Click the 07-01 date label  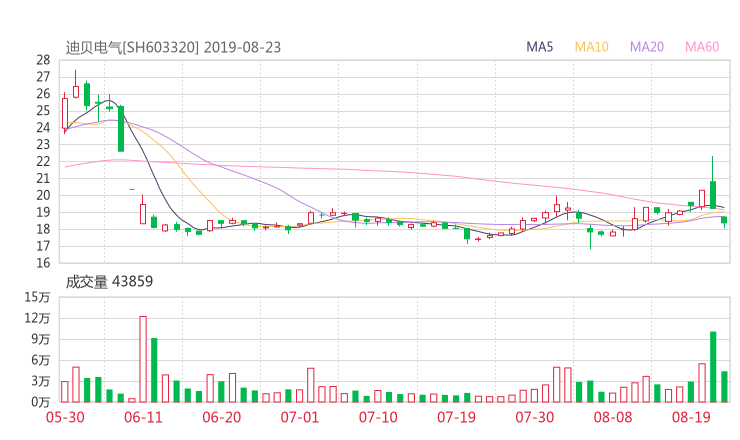pyautogui.click(x=299, y=416)
